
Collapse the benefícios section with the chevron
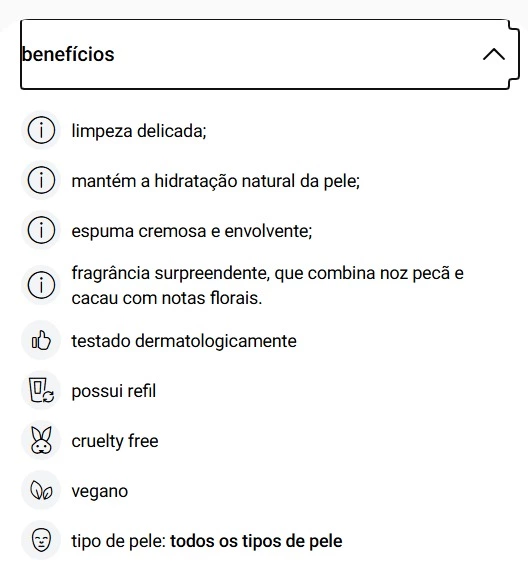(x=493, y=54)
